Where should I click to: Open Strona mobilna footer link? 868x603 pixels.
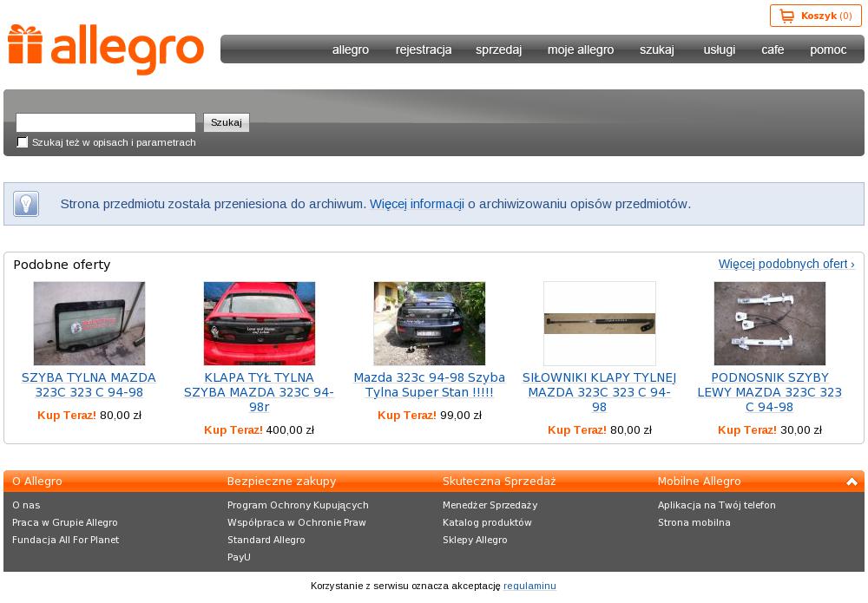[694, 523]
